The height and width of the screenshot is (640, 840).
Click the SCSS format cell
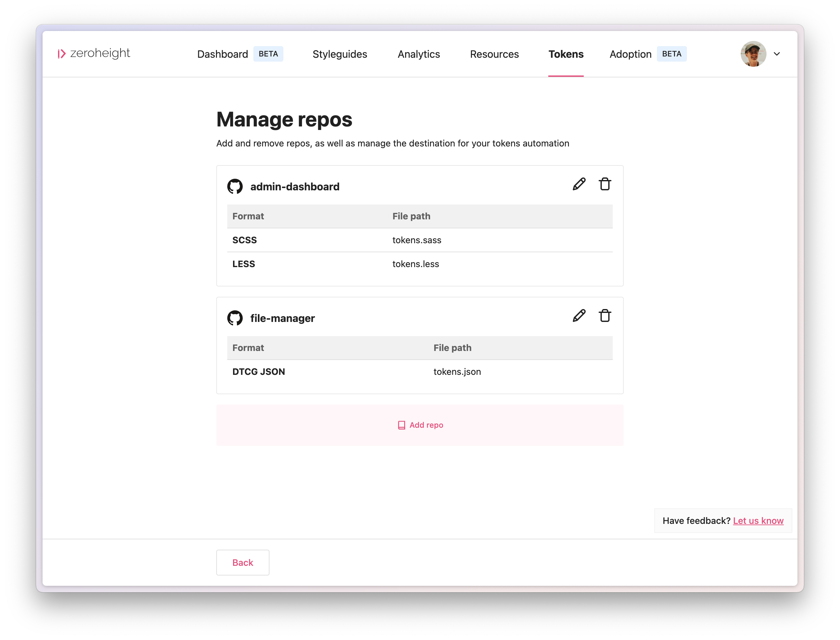click(244, 240)
